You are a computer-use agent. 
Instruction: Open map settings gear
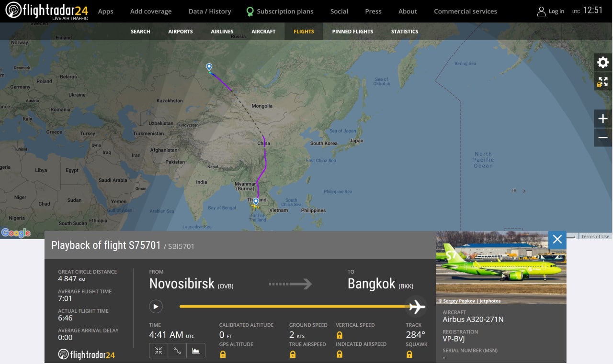pos(603,62)
